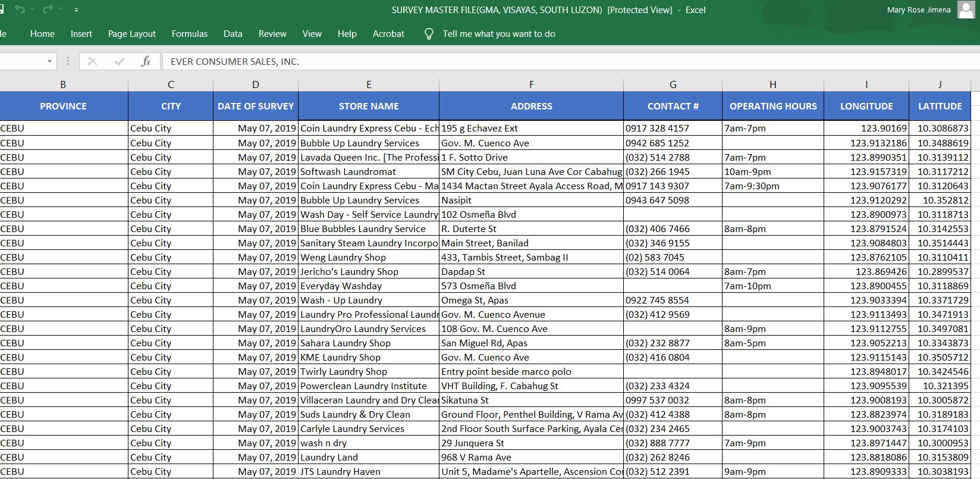Select the Weng Laundry Shop cell
980x479 pixels.
coord(369,257)
